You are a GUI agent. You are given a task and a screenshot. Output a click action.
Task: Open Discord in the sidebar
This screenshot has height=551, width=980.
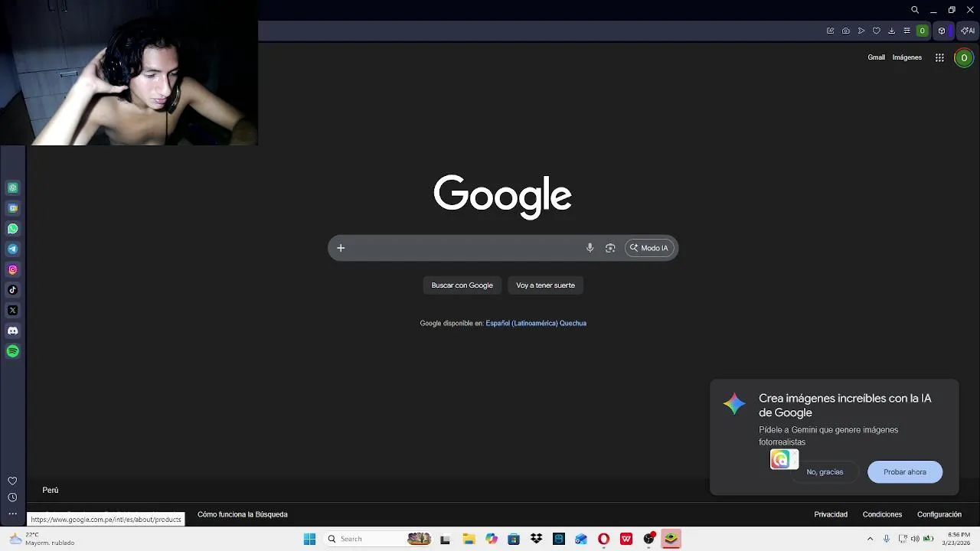[13, 331]
